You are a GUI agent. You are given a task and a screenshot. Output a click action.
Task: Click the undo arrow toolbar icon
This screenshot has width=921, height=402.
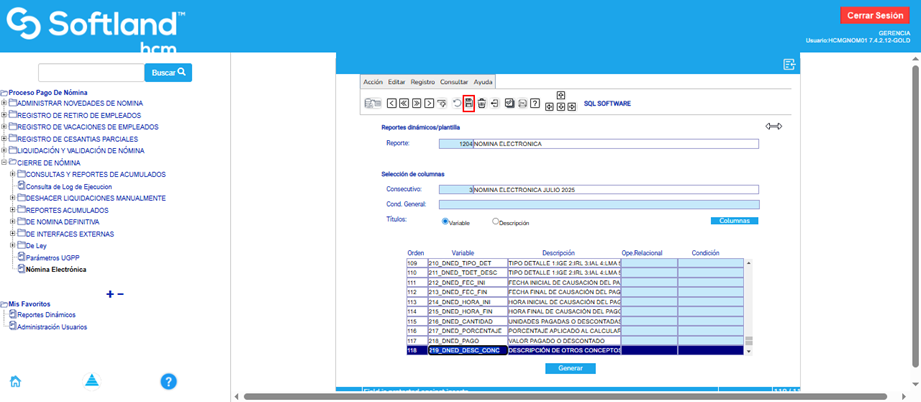point(456,103)
